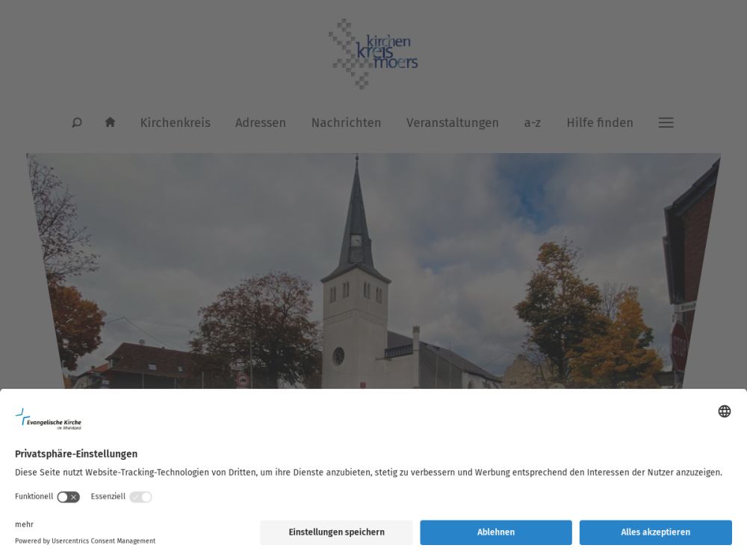Go to the a-z navigation entry
This screenshot has width=747, height=560.
pyautogui.click(x=532, y=123)
